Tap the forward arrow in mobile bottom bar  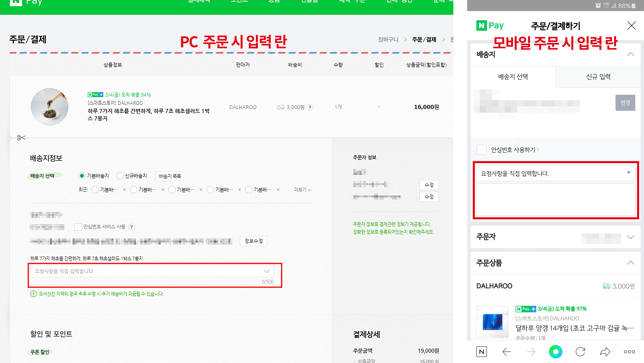pyautogui.click(x=531, y=352)
